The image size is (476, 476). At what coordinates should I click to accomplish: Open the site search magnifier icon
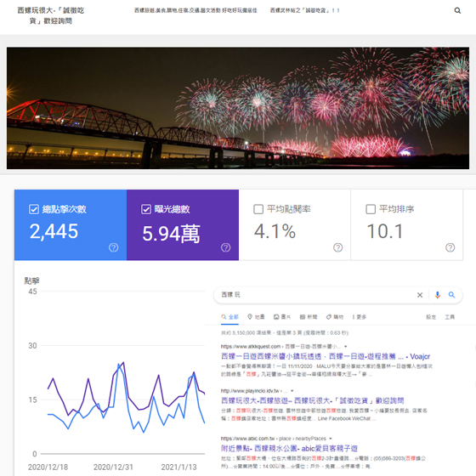point(457,10)
